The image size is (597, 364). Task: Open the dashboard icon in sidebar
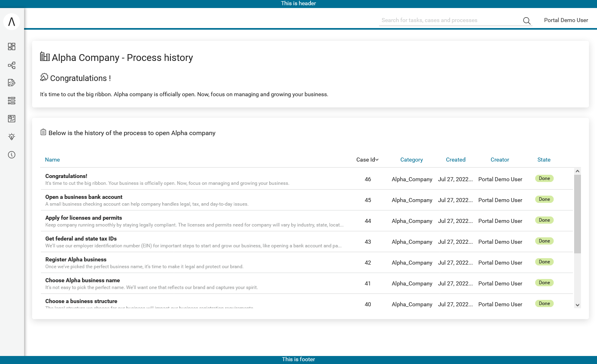coord(12,47)
